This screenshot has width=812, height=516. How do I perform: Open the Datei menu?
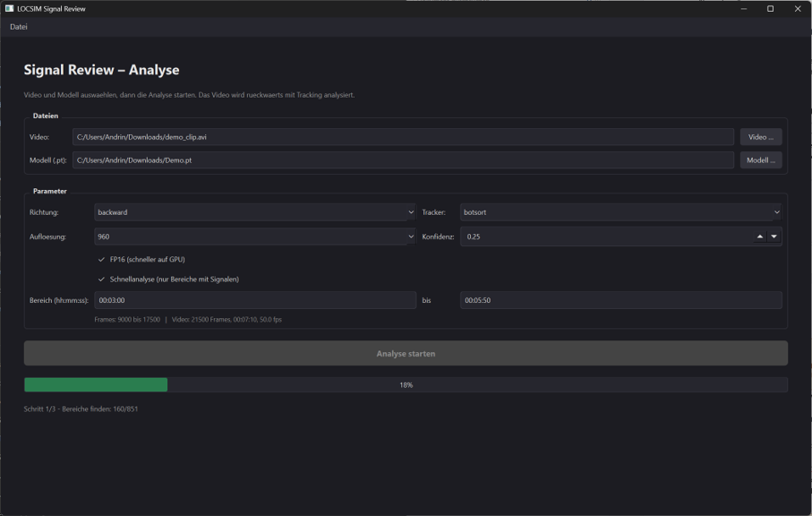coord(19,27)
